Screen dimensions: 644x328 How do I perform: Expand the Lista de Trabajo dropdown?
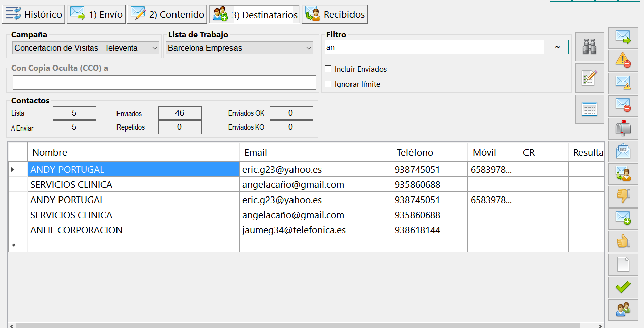(240, 48)
